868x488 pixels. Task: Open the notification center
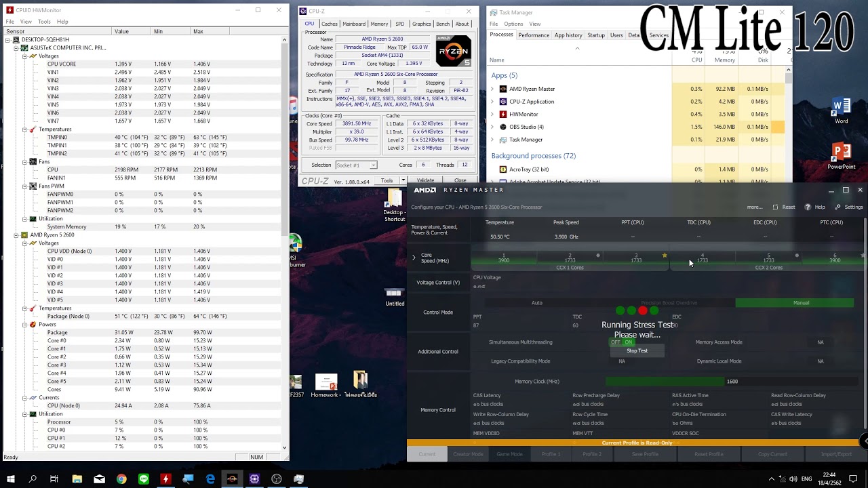853,479
